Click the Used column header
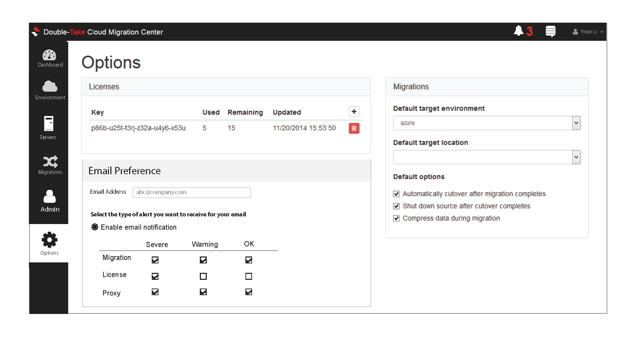This screenshot has height=361, width=644. coord(211,112)
